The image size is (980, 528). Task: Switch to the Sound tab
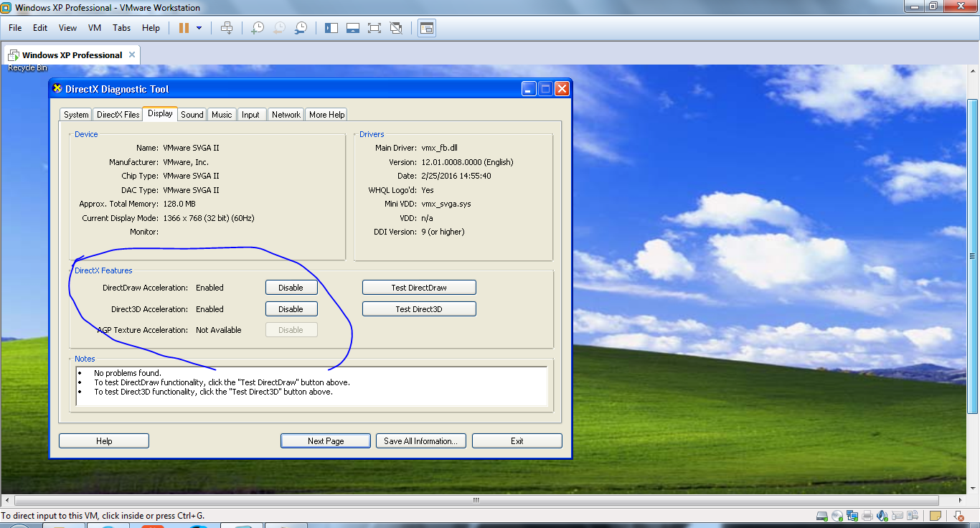pos(192,115)
